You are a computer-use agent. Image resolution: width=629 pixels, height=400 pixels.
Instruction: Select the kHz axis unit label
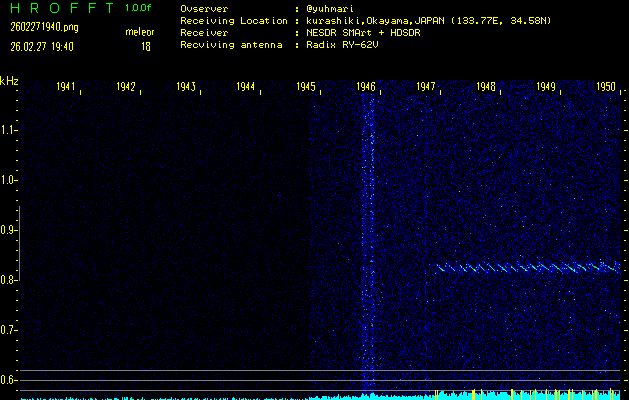click(x=9, y=80)
